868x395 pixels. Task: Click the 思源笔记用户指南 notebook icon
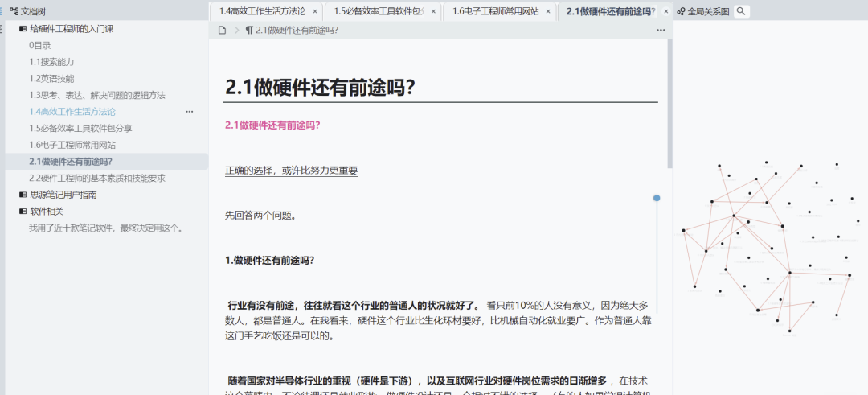point(23,195)
